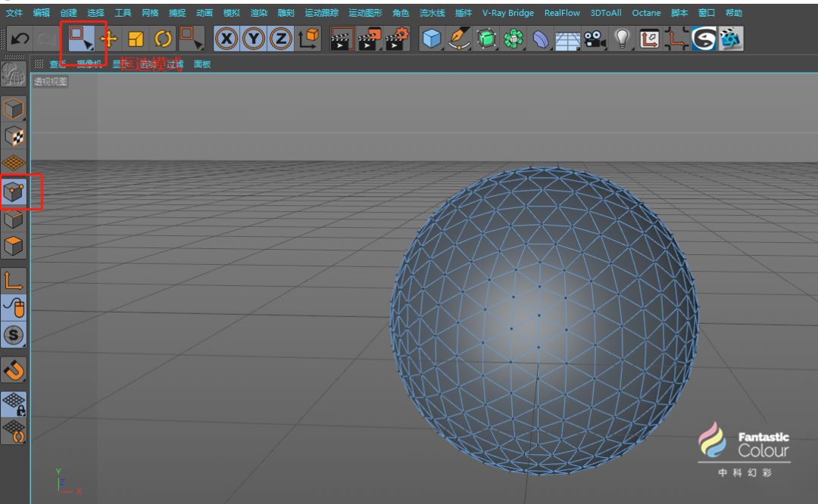Screen dimensions: 818x504
Task: Toggle the X axis lock
Action: click(x=226, y=39)
